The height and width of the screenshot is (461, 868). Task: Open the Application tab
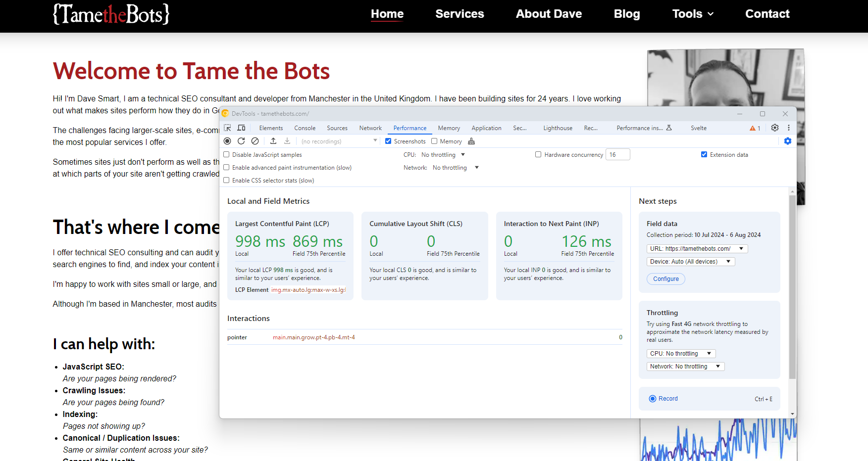[x=486, y=128]
